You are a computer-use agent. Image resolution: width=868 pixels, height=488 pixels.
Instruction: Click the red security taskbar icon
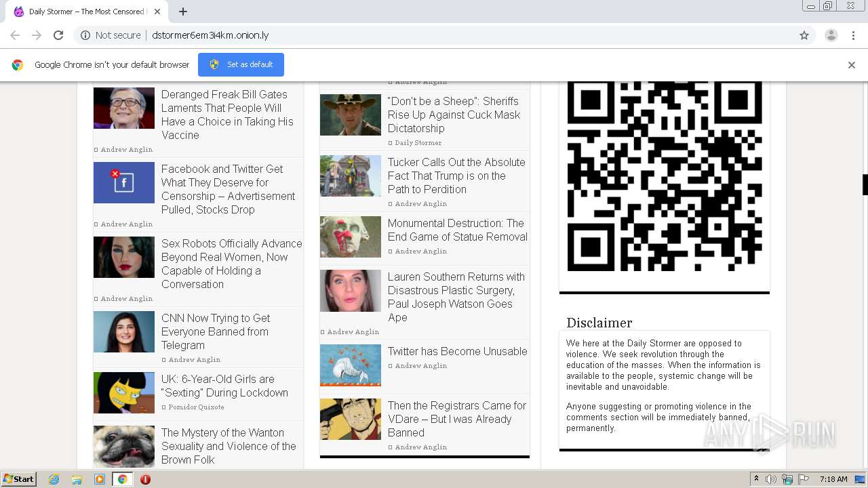145,479
